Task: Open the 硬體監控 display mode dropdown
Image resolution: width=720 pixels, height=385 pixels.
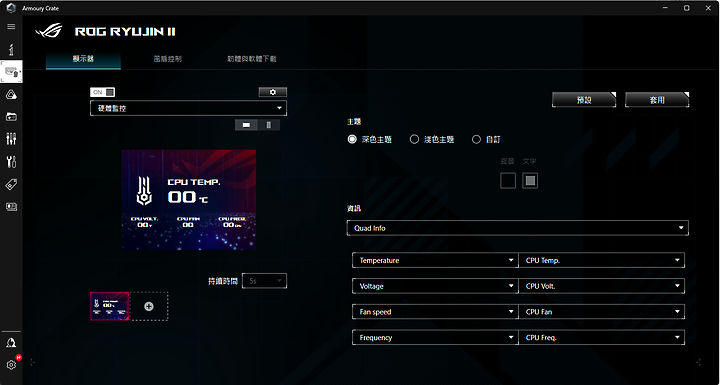Action: point(188,108)
